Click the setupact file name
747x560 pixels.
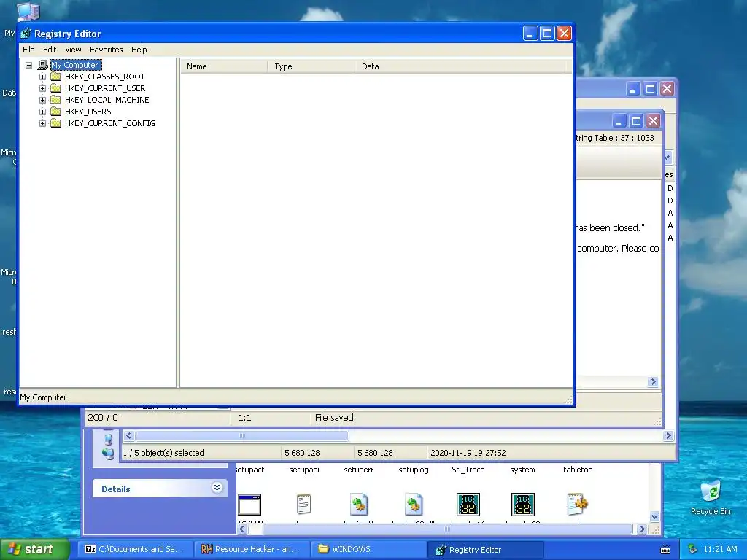pyautogui.click(x=249, y=470)
